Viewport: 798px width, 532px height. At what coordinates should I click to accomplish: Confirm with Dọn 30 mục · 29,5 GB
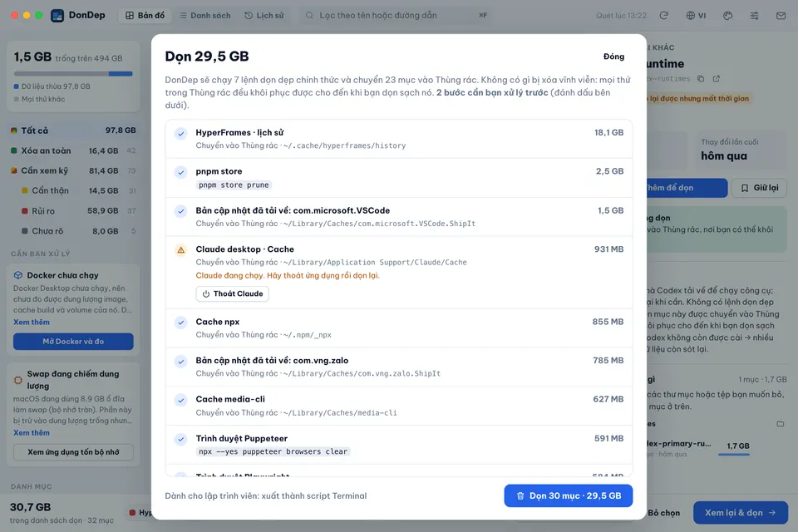pyautogui.click(x=569, y=496)
